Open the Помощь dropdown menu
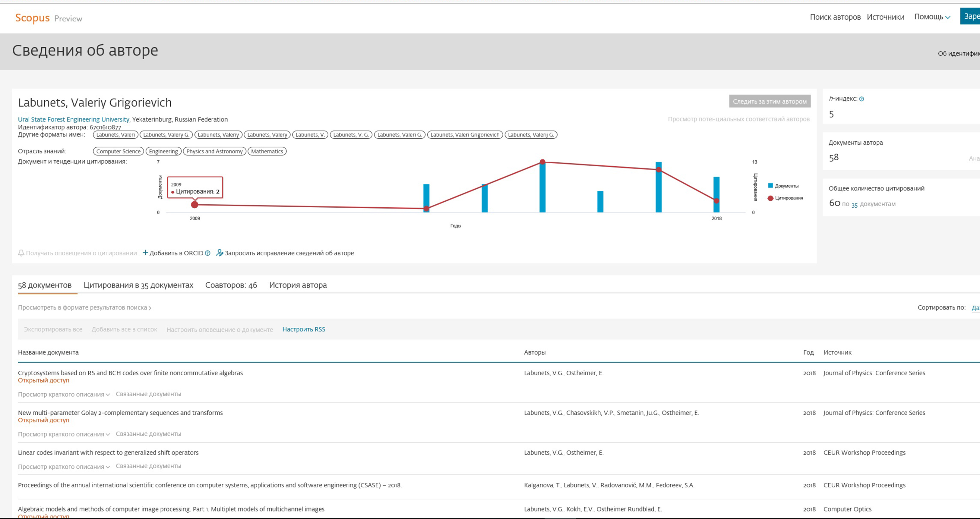This screenshot has height=519, width=980. [x=932, y=17]
